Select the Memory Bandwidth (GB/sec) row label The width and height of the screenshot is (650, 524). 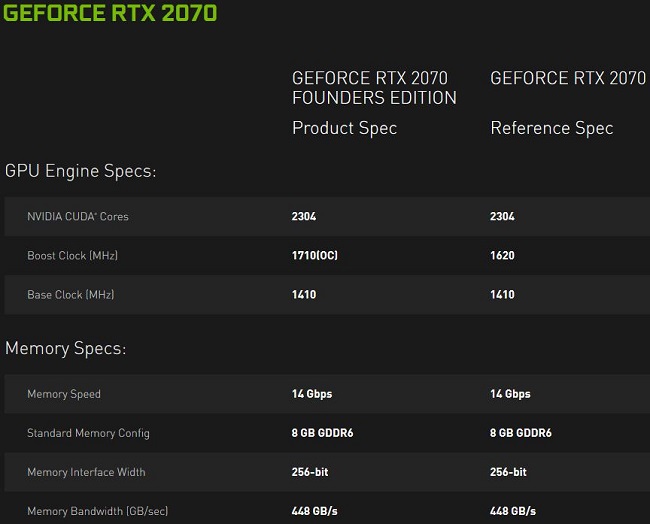click(97, 511)
